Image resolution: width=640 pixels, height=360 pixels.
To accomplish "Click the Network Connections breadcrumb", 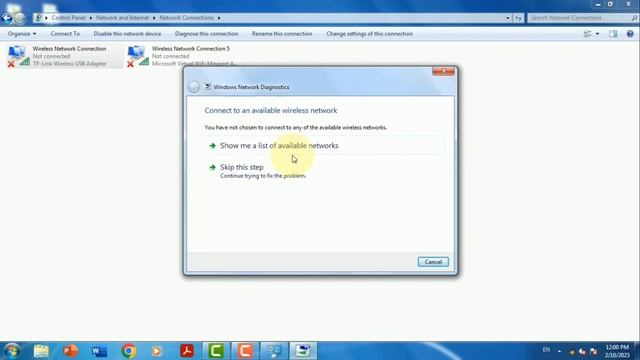I will click(187, 18).
